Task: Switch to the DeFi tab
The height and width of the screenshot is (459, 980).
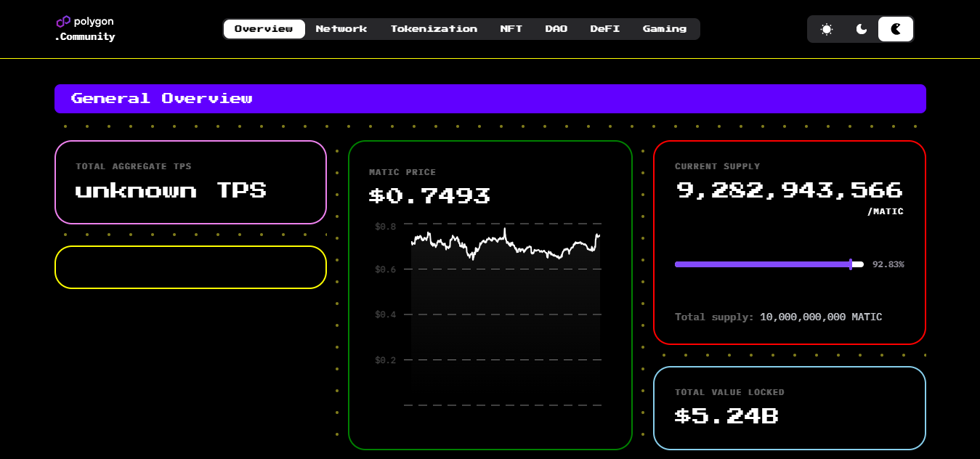Action: coord(604,28)
